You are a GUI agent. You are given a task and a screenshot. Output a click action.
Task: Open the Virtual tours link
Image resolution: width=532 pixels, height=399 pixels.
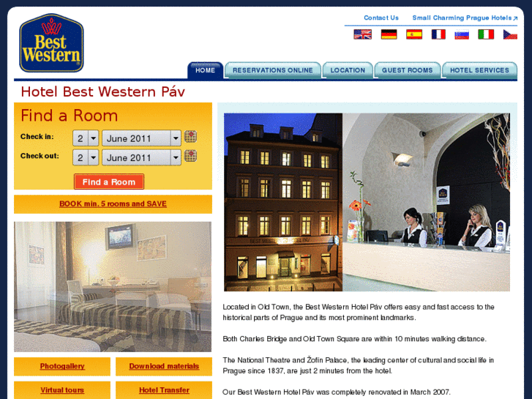tap(62, 390)
